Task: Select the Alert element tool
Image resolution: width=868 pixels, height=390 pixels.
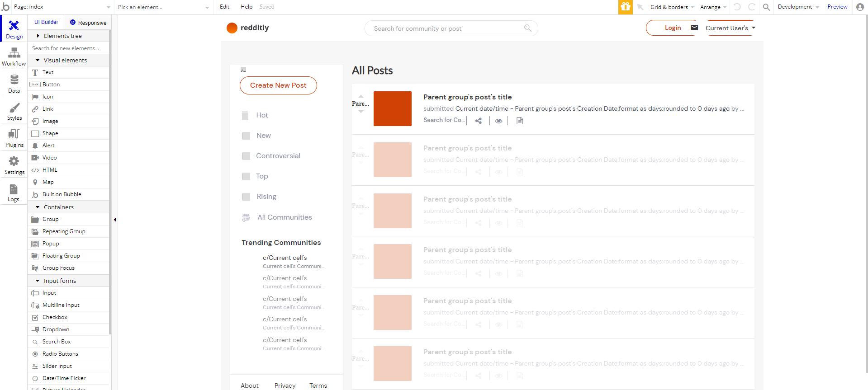Action: 69,146
